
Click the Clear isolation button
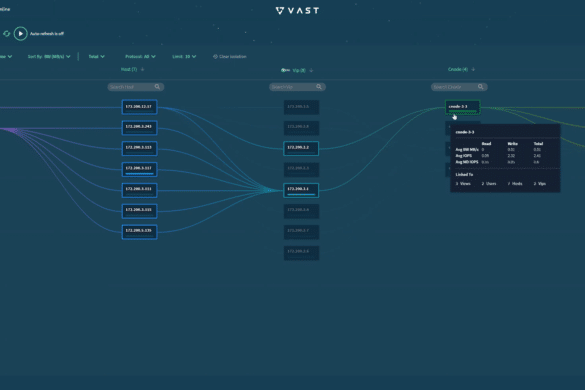[x=229, y=57]
